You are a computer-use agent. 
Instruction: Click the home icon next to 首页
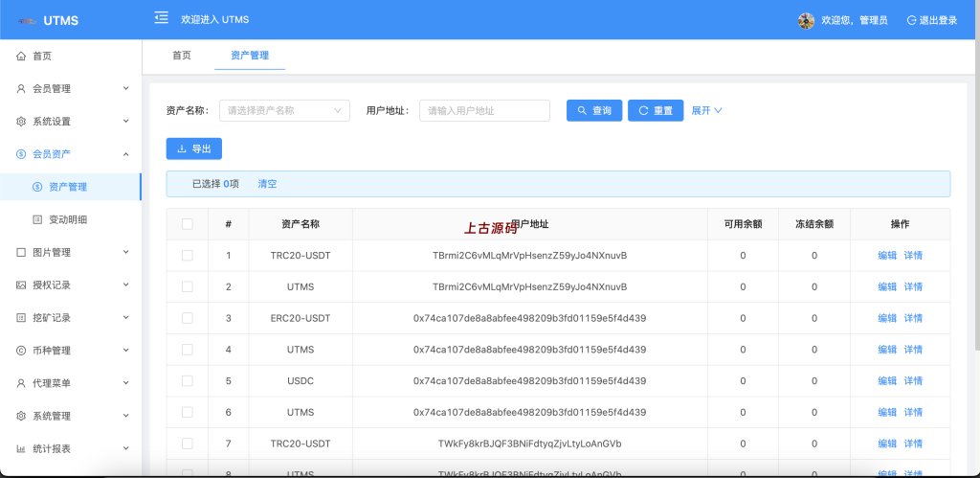[x=21, y=57]
